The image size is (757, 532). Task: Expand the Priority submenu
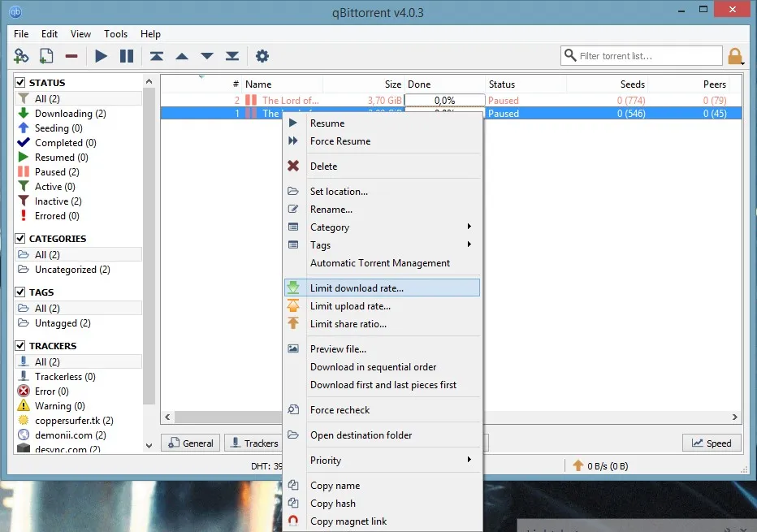(x=383, y=460)
